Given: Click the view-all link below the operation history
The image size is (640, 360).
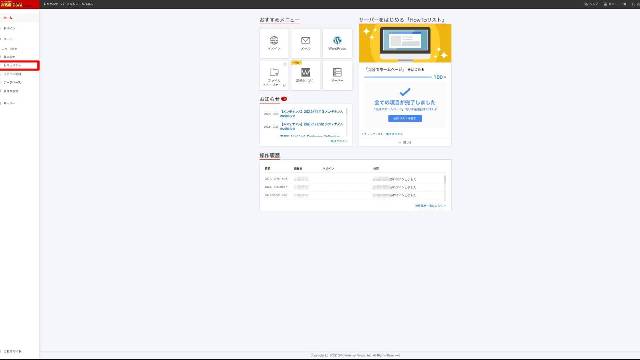Looking at the screenshot, I should pyautogui.click(x=430, y=205).
